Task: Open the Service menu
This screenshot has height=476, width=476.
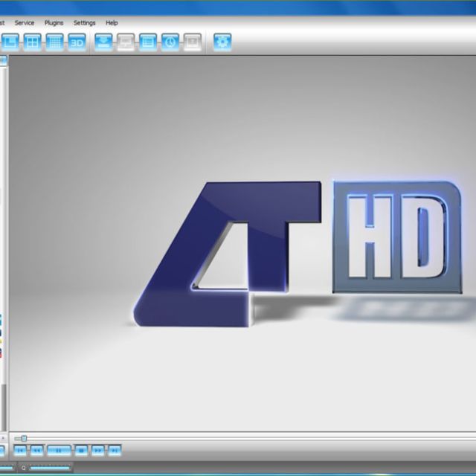Action: click(x=25, y=23)
